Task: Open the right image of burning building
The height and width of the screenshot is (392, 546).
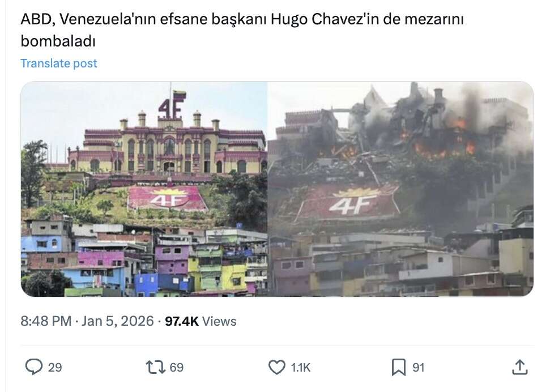Action: (401, 189)
